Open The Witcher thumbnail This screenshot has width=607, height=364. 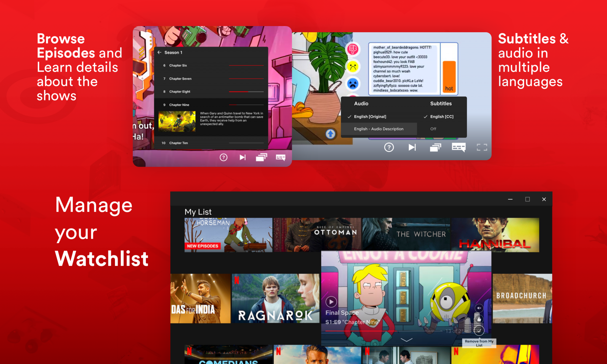(x=406, y=235)
